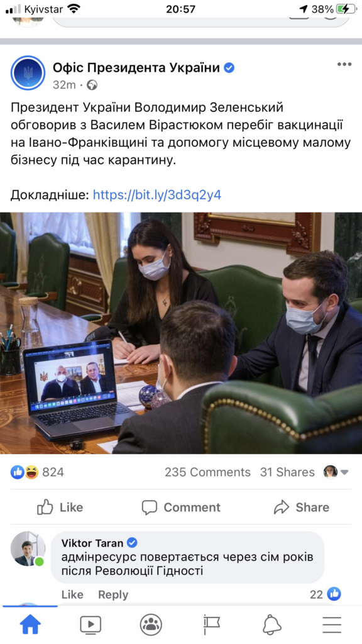Image resolution: width=362 pixels, height=644 pixels.
Task: Like the post with thumbs-up button
Action: click(60, 508)
